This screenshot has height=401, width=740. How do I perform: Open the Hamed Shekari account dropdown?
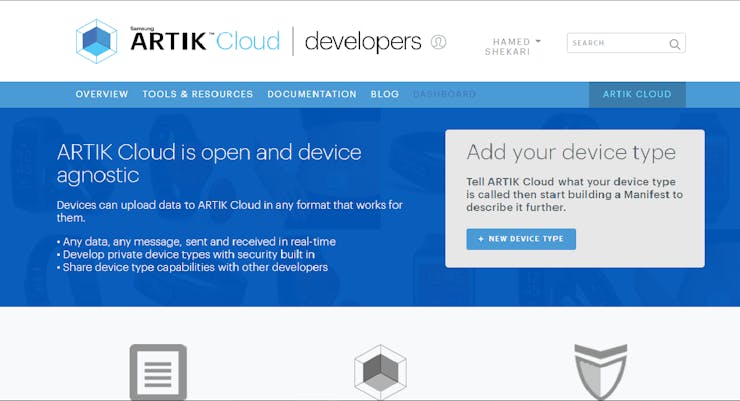click(513, 47)
